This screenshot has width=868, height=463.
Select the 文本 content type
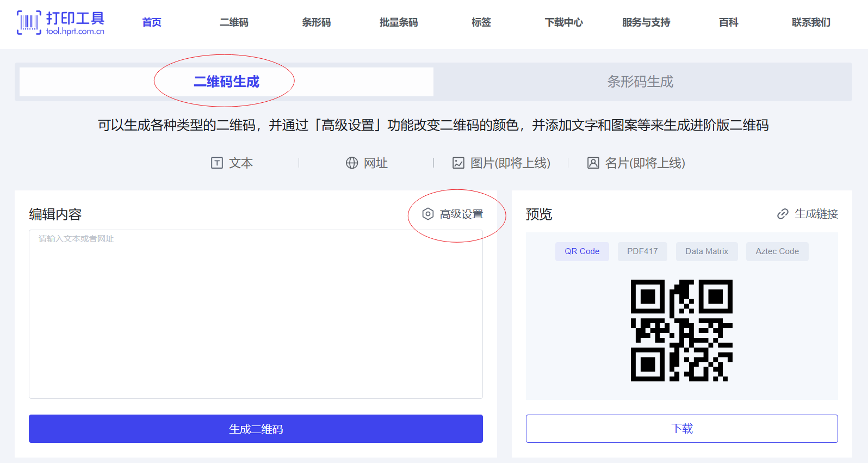tap(232, 163)
